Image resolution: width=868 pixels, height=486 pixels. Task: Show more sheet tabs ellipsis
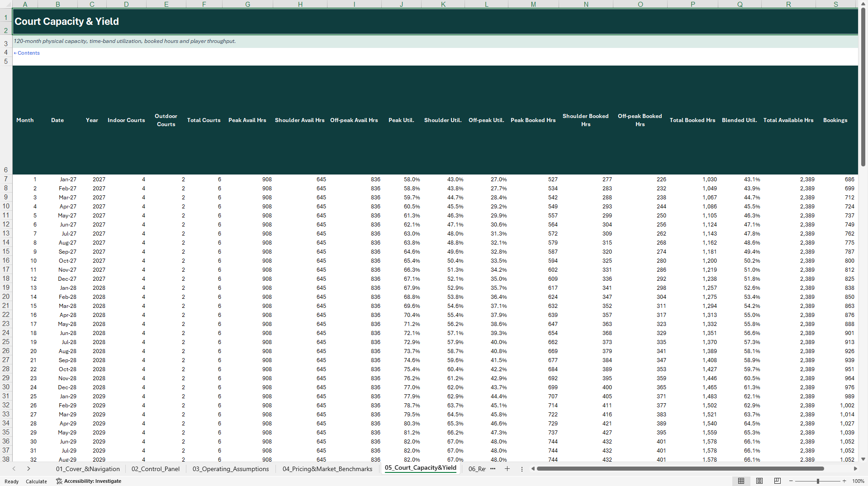pyautogui.click(x=493, y=469)
